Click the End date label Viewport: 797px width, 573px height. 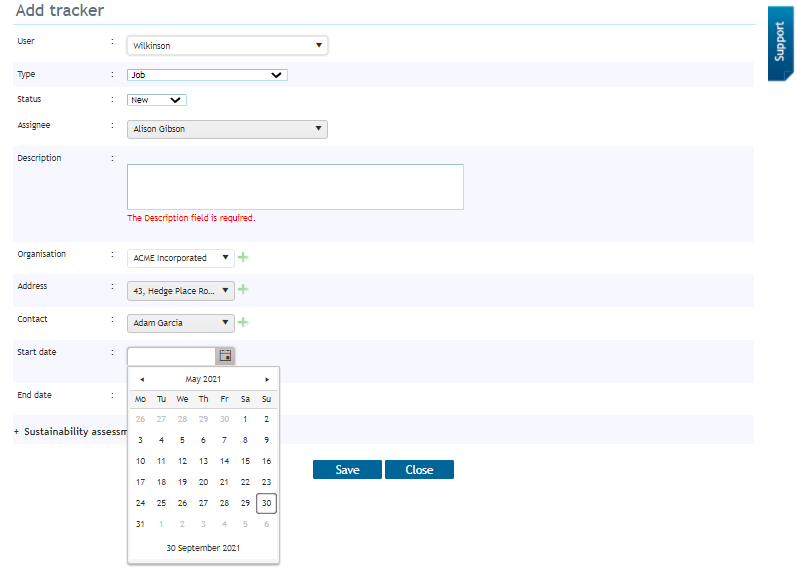[35, 395]
